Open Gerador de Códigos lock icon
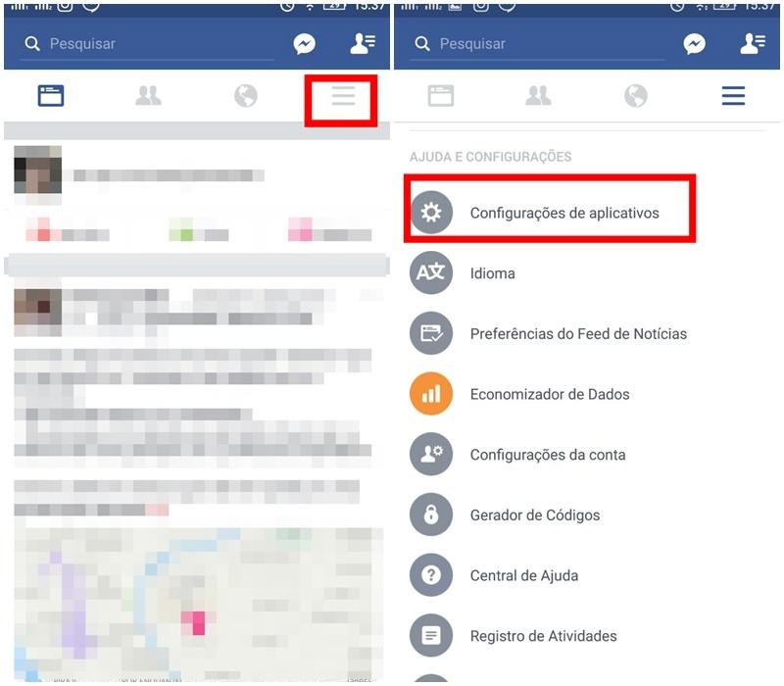Screen dimensions: 784x686 click(x=431, y=514)
